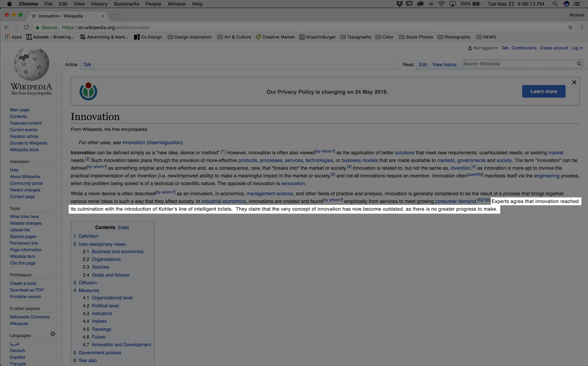Click the bookmark star icon
This screenshot has width=588, height=366.
click(570, 27)
